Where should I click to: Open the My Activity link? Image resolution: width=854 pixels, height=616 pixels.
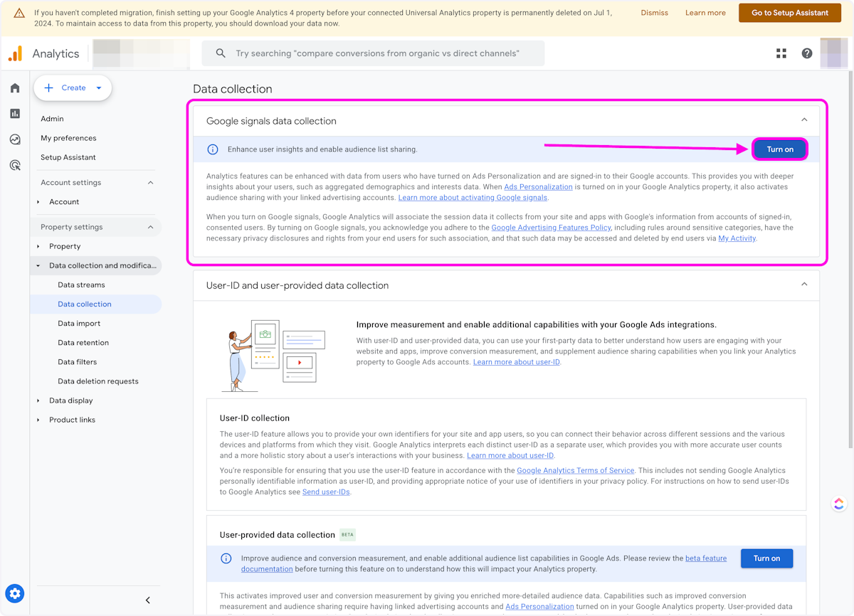(737, 238)
